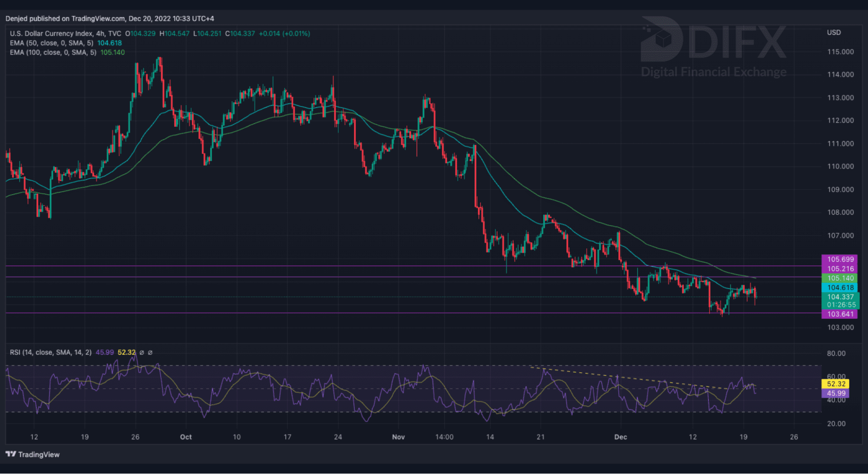
Task: Click the blue 104.618 EMA price tag
Action: pos(839,288)
